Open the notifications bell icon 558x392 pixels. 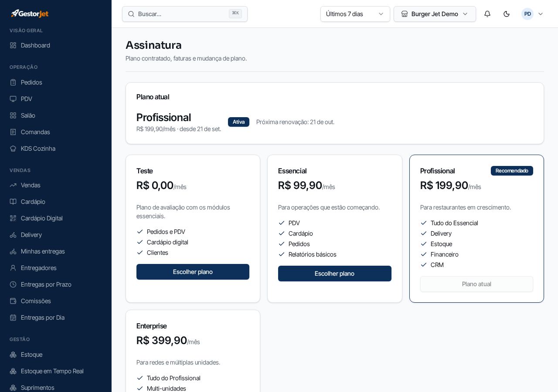tap(487, 14)
